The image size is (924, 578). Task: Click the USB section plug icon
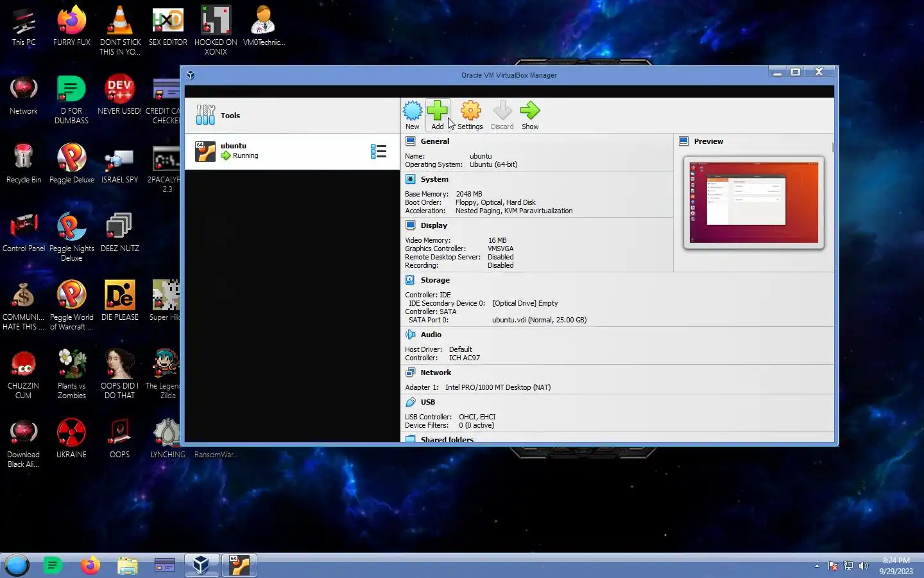click(411, 402)
